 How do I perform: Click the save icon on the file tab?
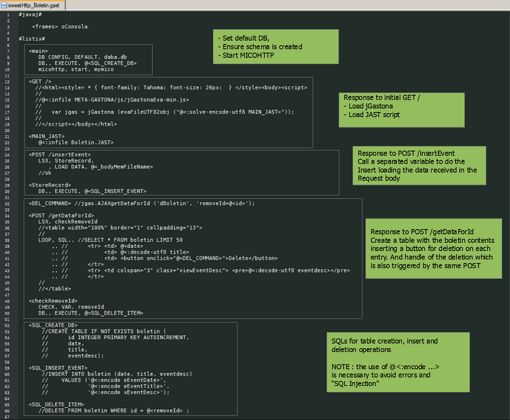tap(4, 5)
